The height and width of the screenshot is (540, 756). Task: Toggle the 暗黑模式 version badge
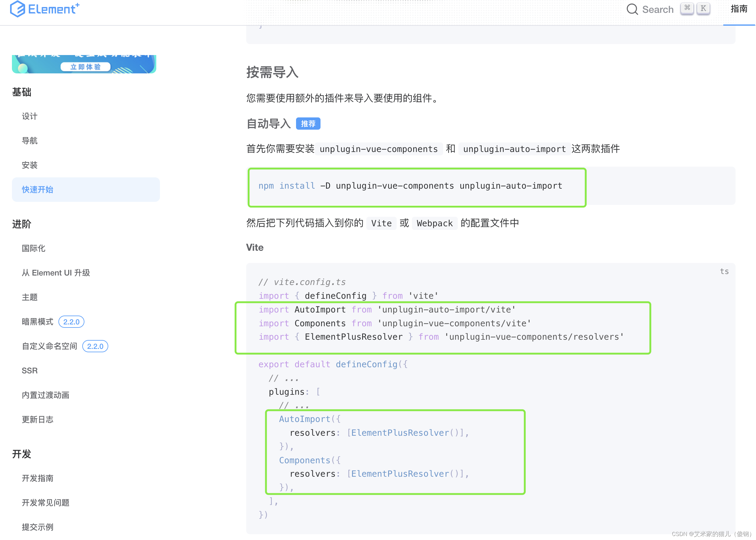71,321
